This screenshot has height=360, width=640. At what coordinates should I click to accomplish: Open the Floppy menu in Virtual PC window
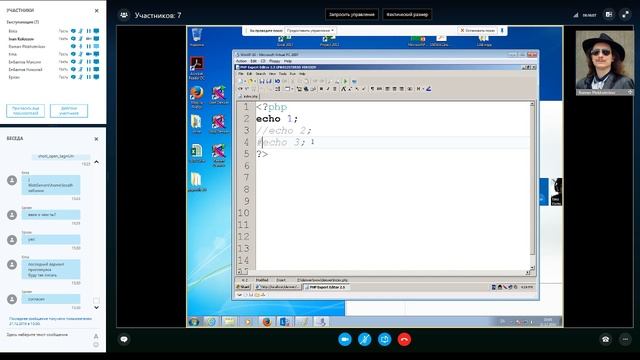[274, 61]
